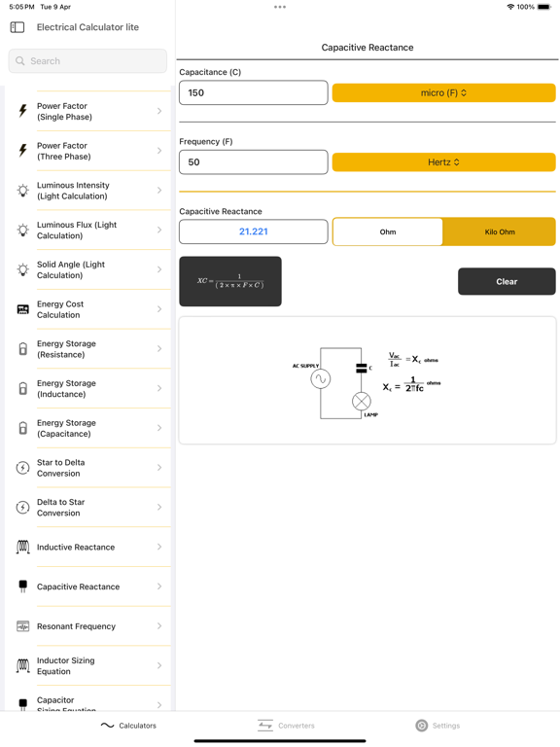Viewport: 560px width, 747px height.
Task: Expand the Inductive Reactance row chevron
Action: pos(159,547)
